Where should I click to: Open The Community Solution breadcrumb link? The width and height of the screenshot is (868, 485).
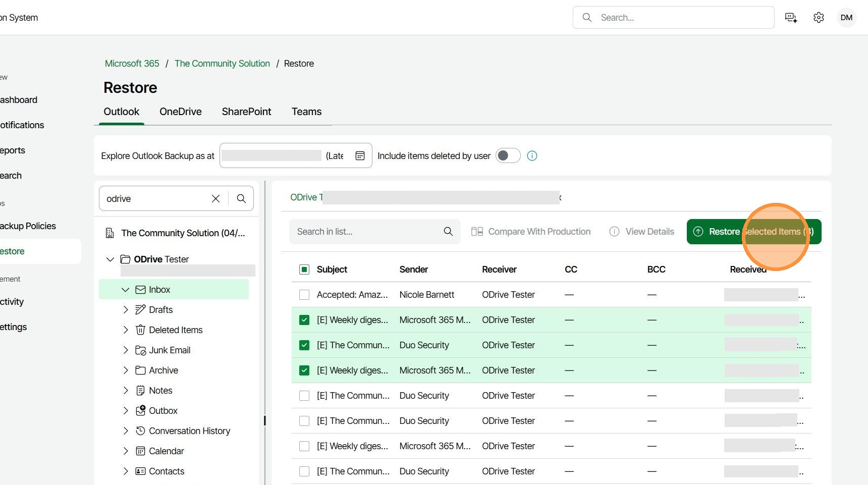coord(222,64)
